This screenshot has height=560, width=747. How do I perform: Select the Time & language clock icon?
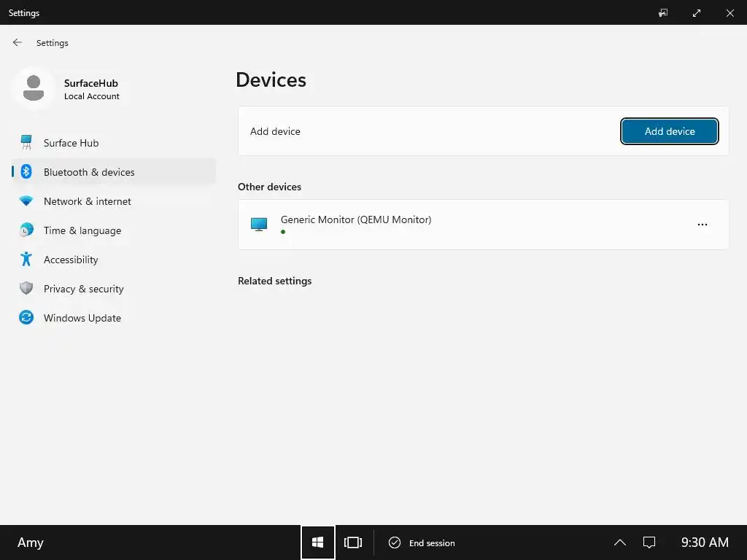pyautogui.click(x=26, y=230)
